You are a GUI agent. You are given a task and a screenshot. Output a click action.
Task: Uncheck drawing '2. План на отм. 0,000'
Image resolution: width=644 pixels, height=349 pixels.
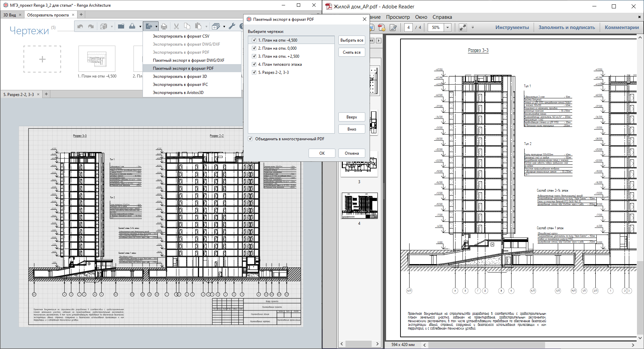click(254, 48)
